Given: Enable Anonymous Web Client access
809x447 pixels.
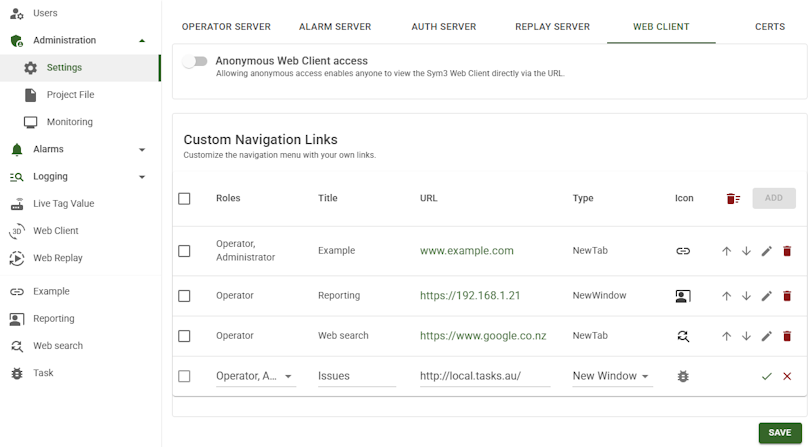Looking at the screenshot, I should [x=195, y=62].
